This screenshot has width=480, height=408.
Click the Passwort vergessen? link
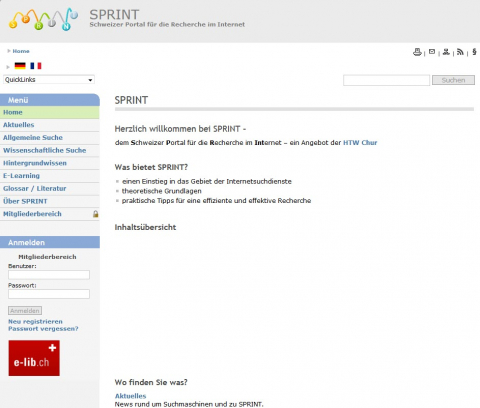(43, 329)
